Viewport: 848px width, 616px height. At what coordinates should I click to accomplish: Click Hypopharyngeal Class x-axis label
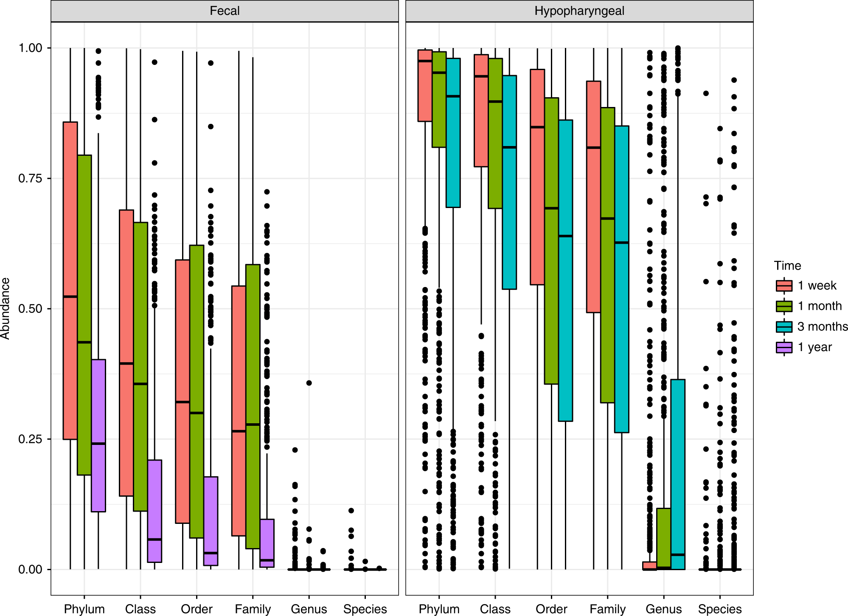pyautogui.click(x=495, y=609)
